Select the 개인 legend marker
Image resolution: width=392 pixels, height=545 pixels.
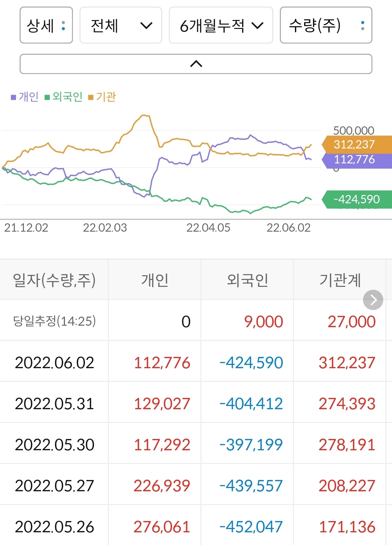(x=14, y=97)
